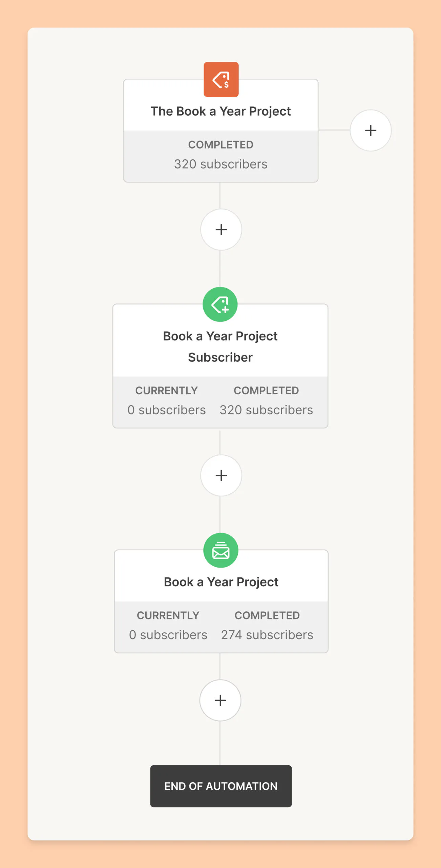441x868 pixels.
Task: Click the green add-tag icon
Action: click(220, 304)
